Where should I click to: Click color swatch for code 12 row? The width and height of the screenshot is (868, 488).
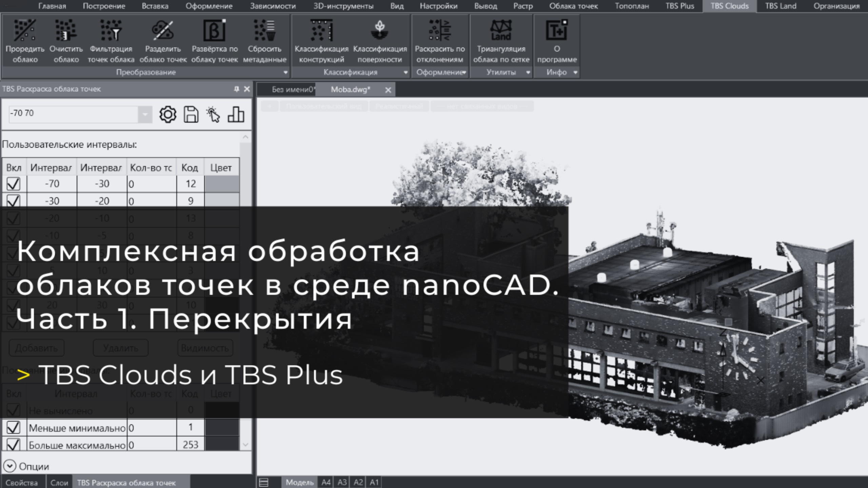coord(222,184)
